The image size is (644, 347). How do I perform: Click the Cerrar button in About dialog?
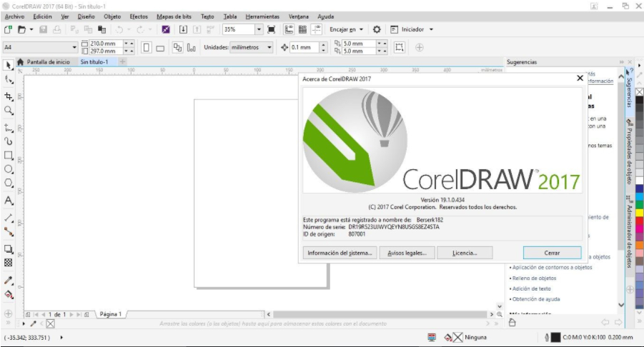coord(552,253)
